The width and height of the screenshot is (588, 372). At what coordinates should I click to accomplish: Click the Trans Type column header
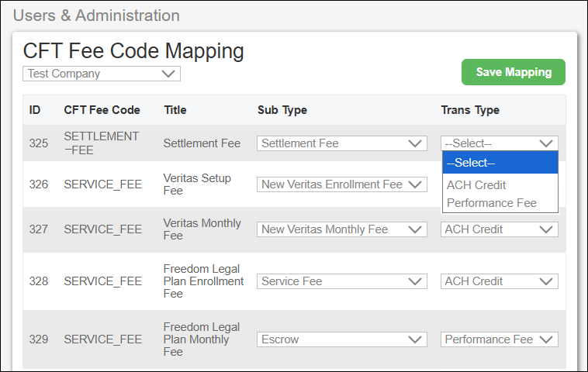click(x=470, y=110)
